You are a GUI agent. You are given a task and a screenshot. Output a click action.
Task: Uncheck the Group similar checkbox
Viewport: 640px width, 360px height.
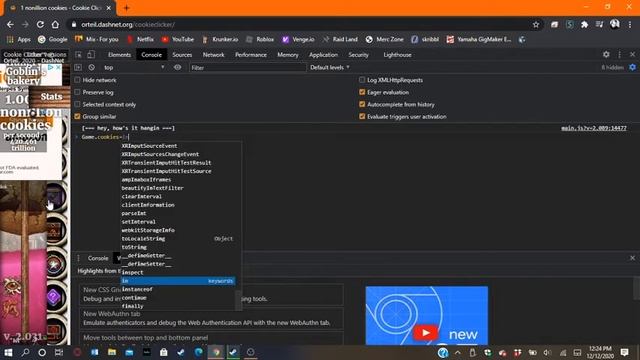click(x=77, y=116)
